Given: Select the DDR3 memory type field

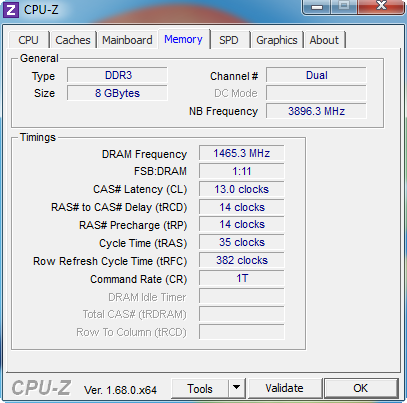Looking at the screenshot, I should point(117,75).
